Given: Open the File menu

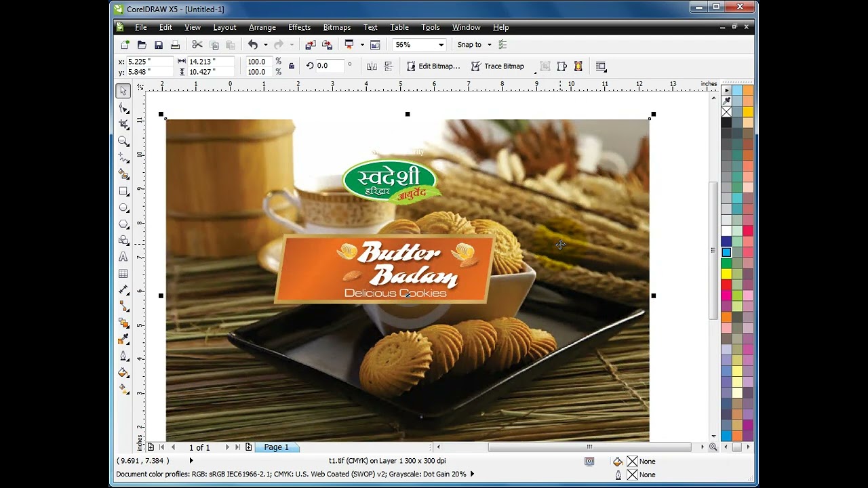Looking at the screenshot, I should pyautogui.click(x=140, y=27).
